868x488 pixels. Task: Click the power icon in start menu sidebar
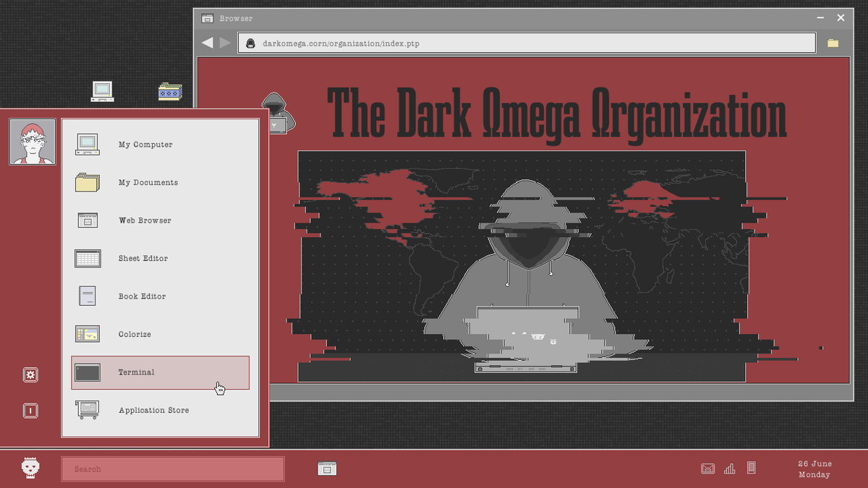pos(30,411)
